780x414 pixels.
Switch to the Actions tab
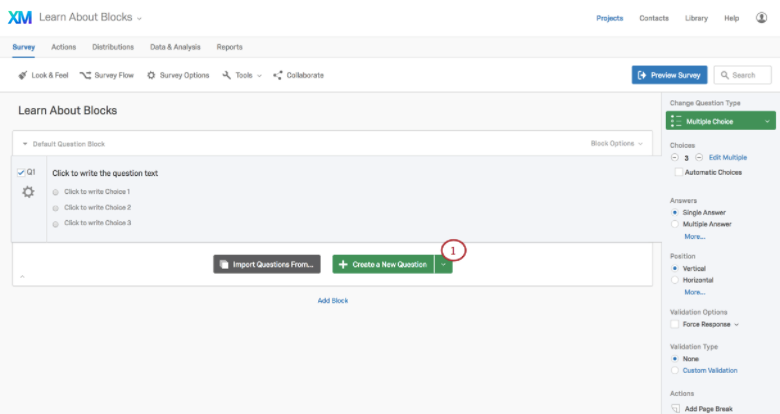point(64,47)
